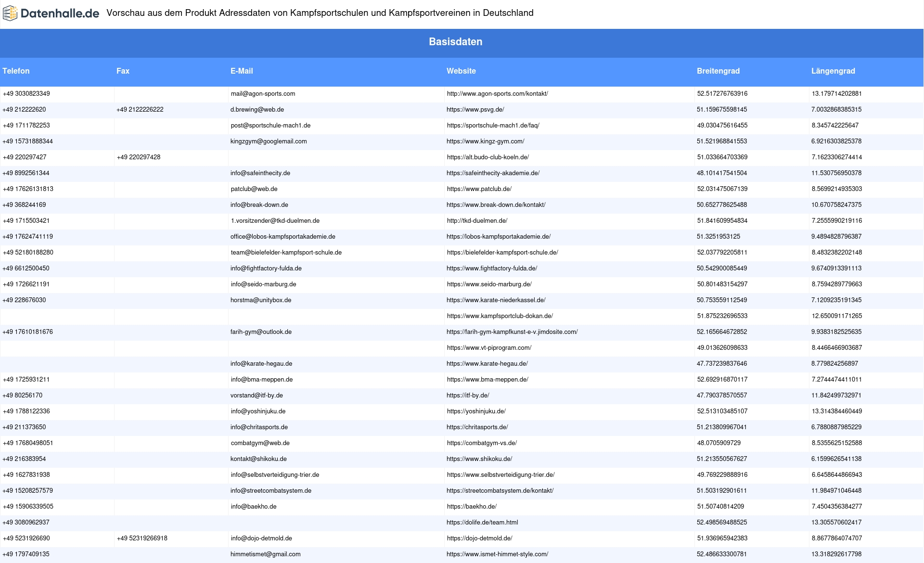Click the Website column header

461,71
